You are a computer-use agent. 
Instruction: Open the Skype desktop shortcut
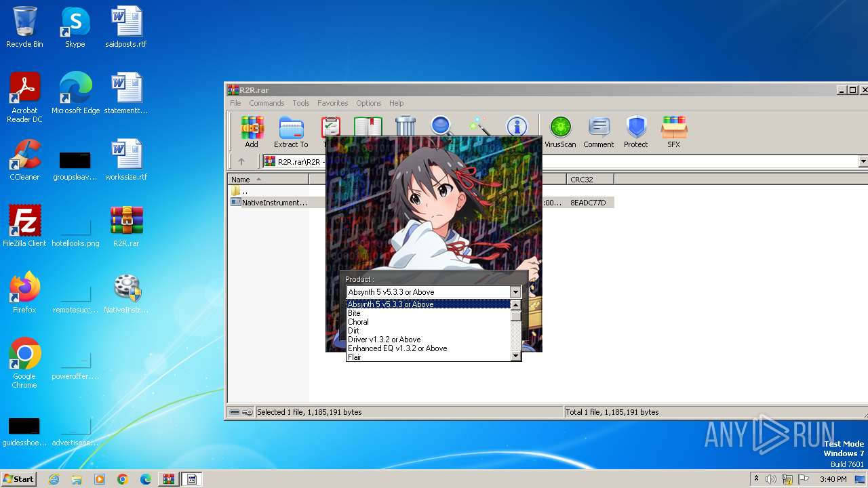75,28
